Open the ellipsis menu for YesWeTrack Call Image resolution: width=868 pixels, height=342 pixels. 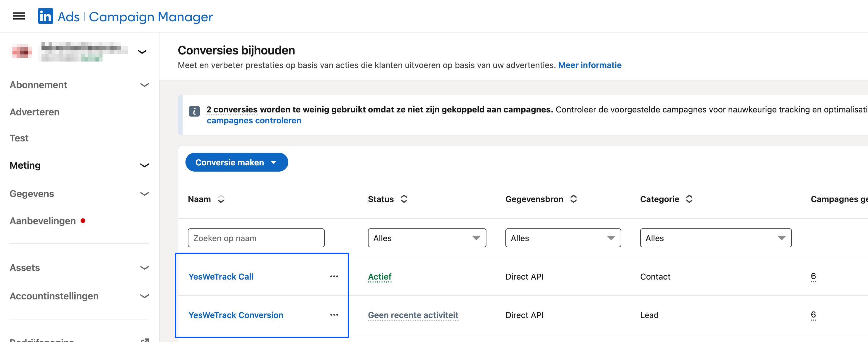[x=334, y=277]
